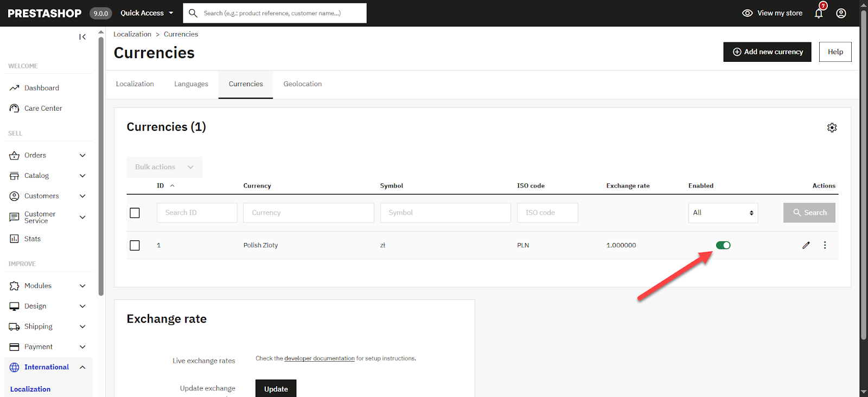The height and width of the screenshot is (397, 868).
Task: Click the notifications bell icon
Action: coord(819,13)
